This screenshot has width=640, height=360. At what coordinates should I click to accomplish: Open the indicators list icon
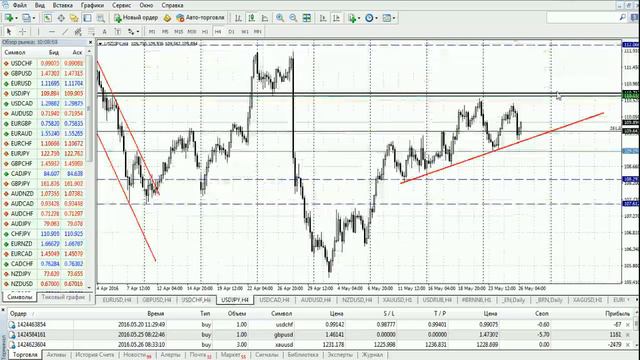pyautogui.click(x=352, y=18)
